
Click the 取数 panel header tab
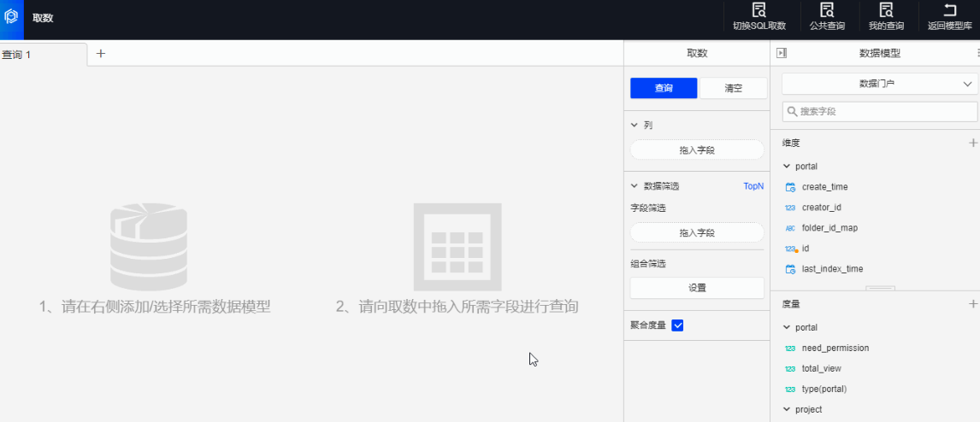[697, 53]
